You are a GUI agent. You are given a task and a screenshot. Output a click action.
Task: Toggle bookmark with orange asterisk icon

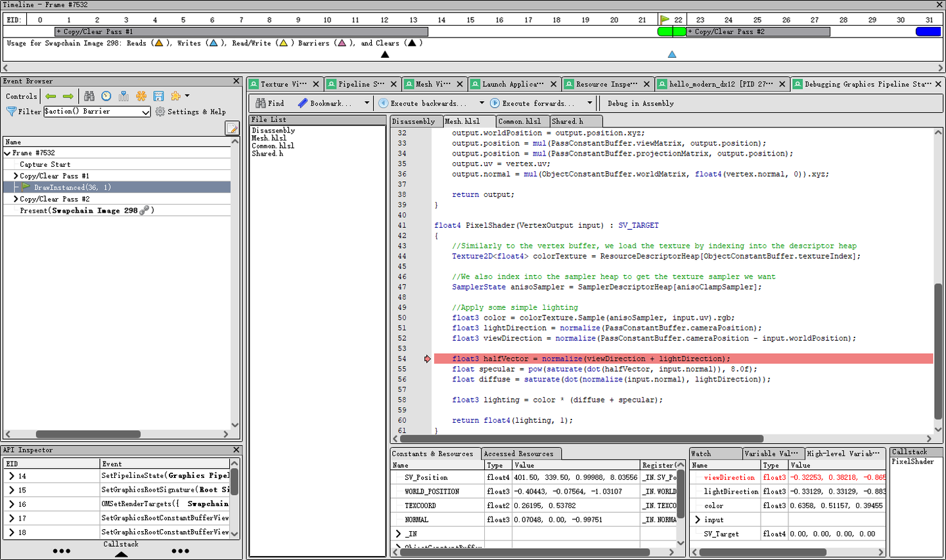point(141,96)
